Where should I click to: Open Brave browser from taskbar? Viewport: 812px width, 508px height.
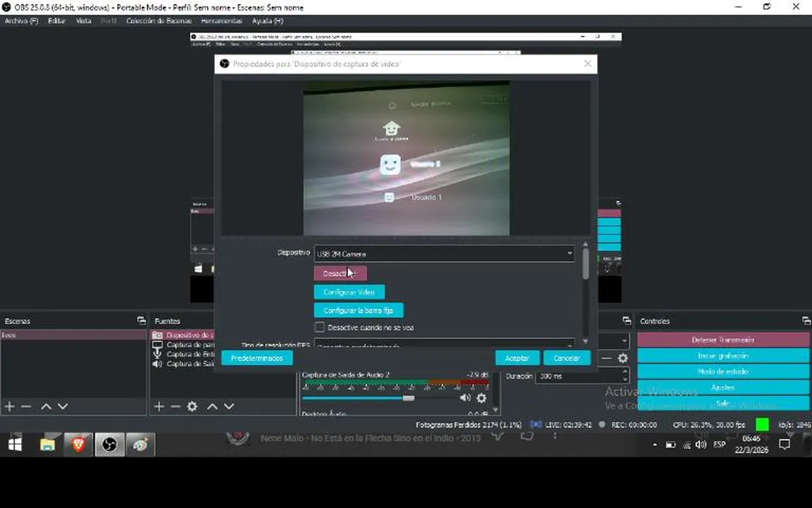click(78, 445)
